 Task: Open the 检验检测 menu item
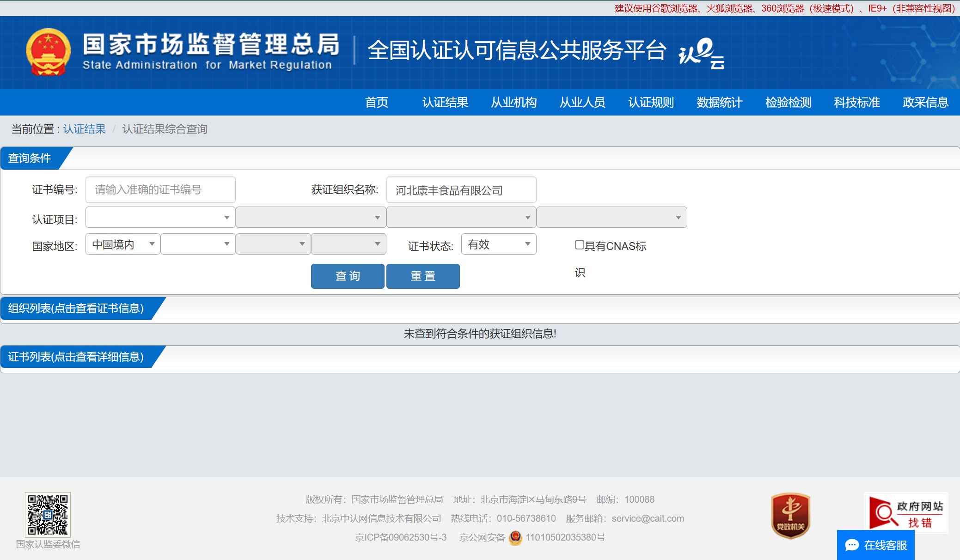(x=789, y=102)
